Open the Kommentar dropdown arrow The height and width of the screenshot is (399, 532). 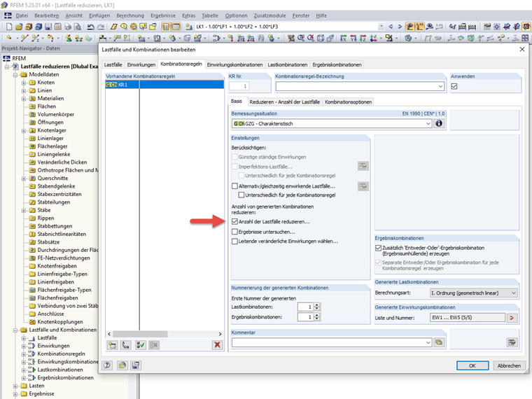[x=428, y=343]
